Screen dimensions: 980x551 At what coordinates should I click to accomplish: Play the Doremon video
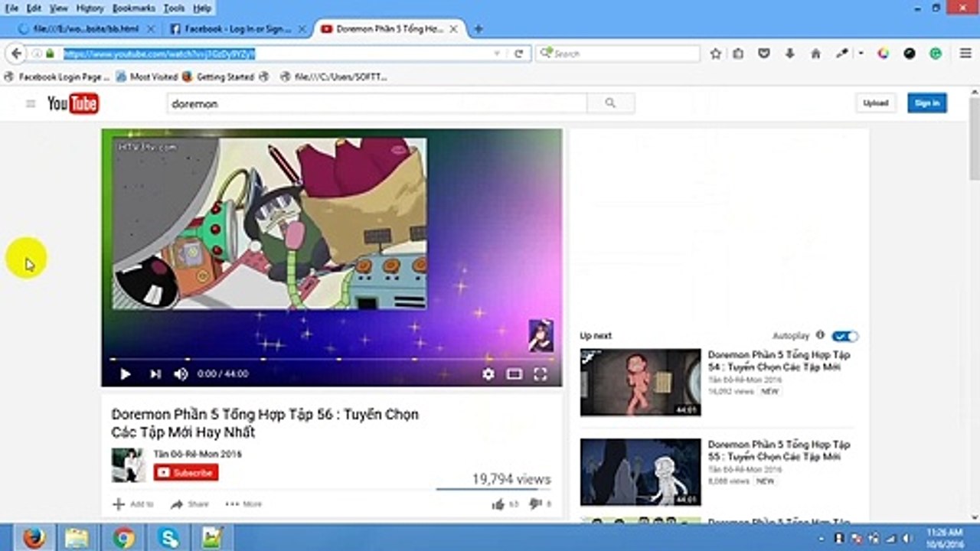(126, 374)
